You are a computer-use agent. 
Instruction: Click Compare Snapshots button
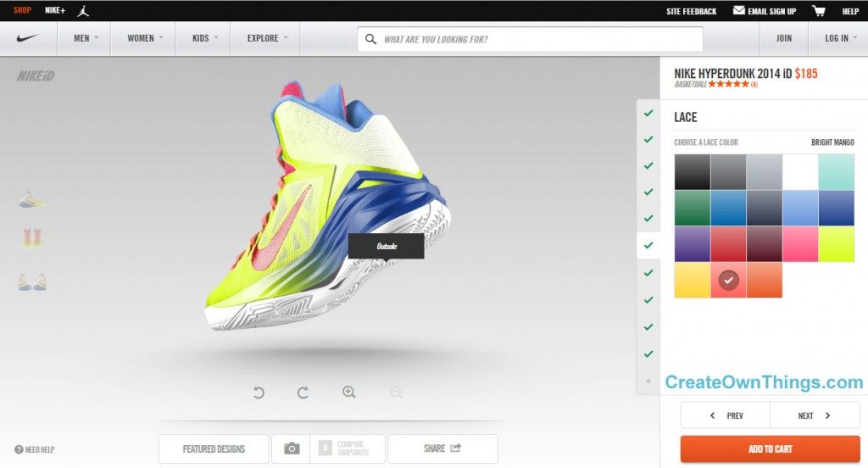[x=348, y=448]
